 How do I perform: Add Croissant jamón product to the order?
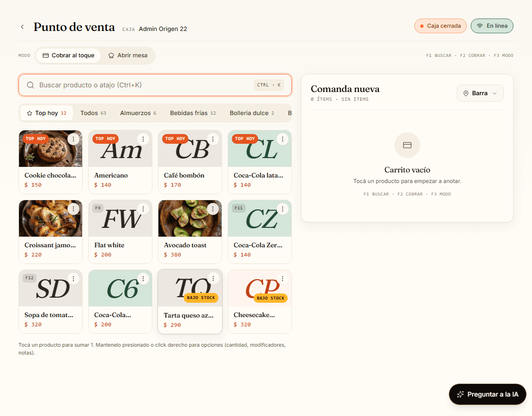(x=50, y=232)
